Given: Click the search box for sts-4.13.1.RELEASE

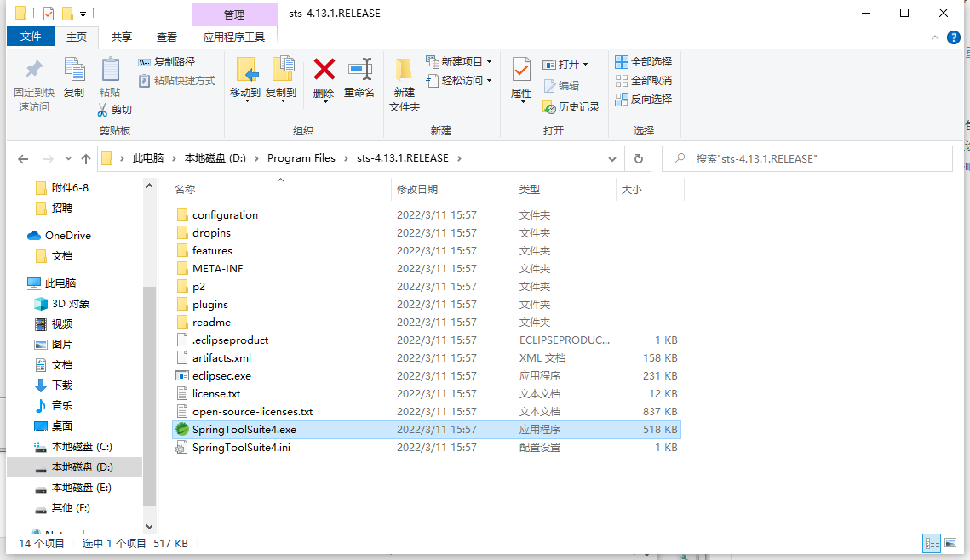Looking at the screenshot, I should (806, 159).
